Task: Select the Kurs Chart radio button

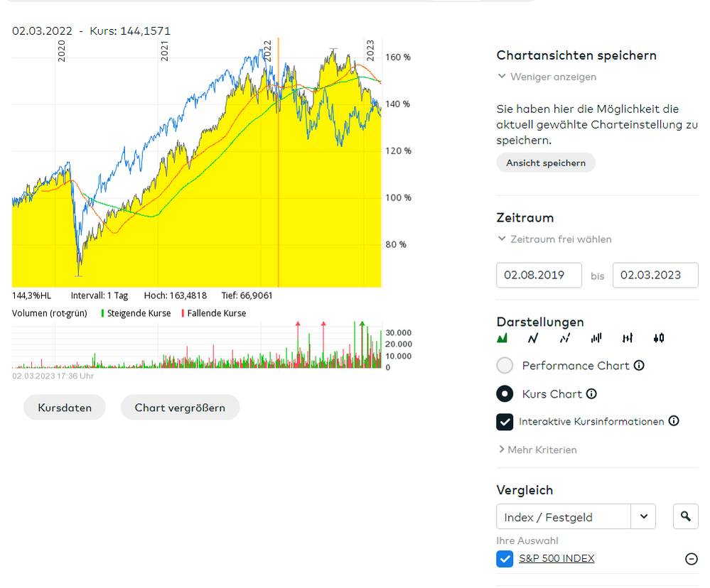Action: click(505, 394)
